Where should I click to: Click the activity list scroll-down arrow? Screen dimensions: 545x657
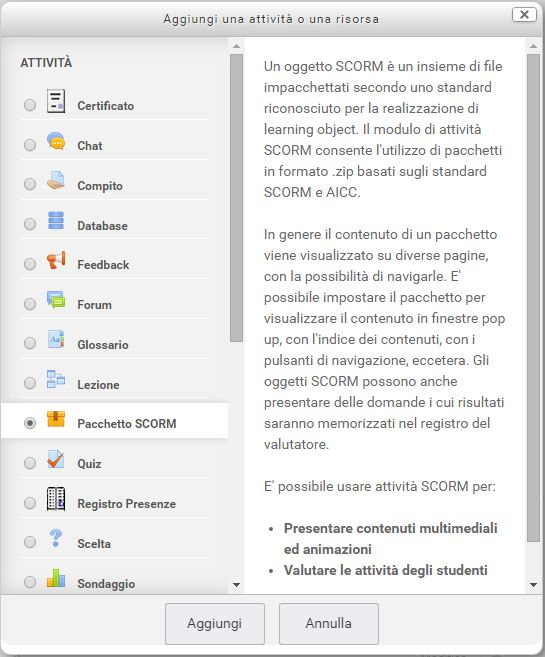coord(236,585)
